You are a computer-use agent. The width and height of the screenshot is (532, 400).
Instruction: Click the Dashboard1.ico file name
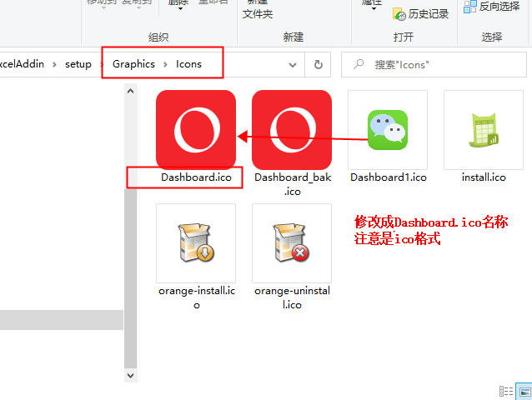388,177
